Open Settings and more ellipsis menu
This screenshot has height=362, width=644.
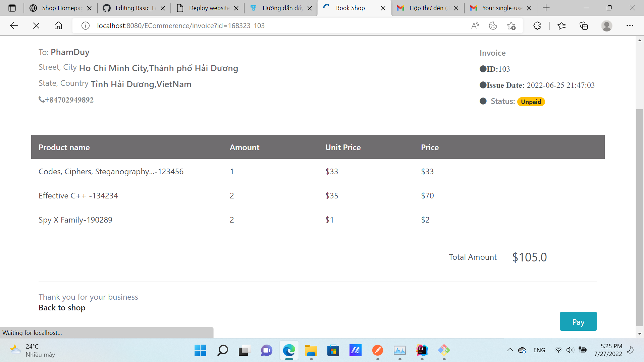(x=630, y=25)
